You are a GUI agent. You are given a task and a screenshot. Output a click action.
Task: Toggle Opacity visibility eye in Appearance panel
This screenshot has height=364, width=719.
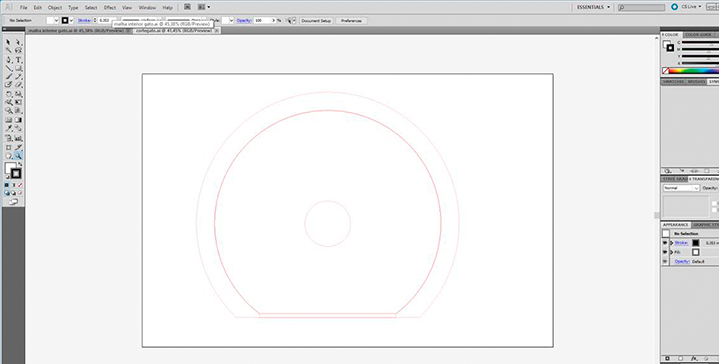pos(665,261)
